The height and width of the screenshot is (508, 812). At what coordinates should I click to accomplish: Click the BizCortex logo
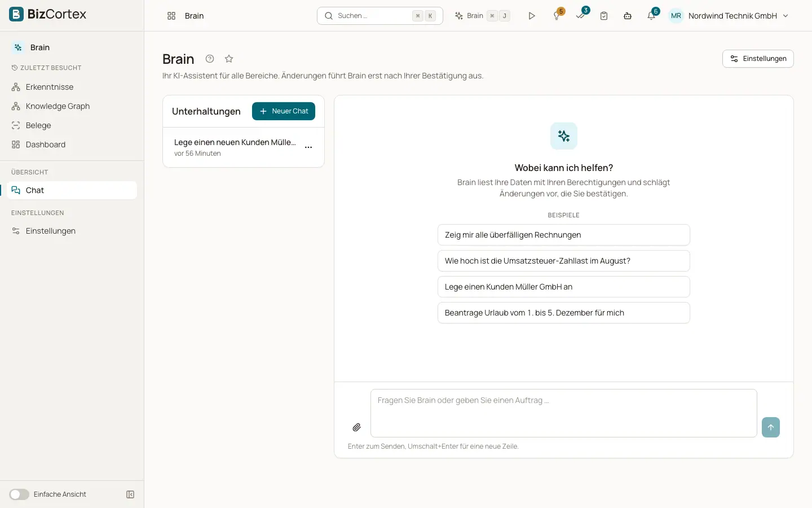pos(48,14)
